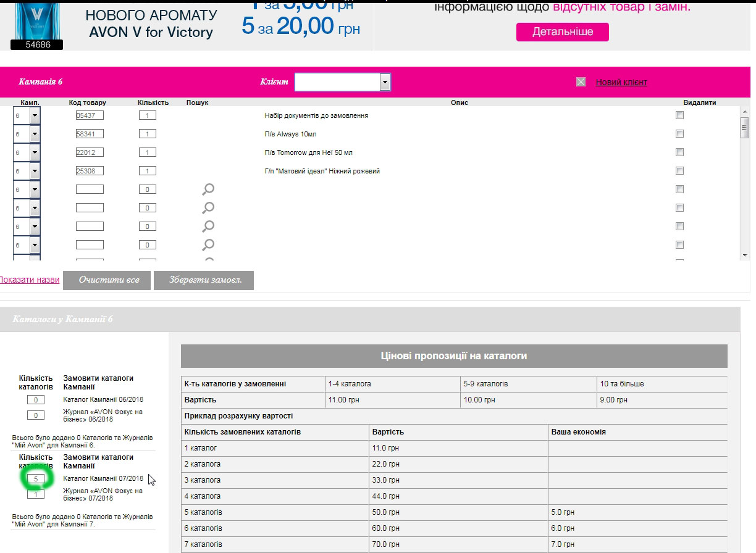Expand campaign dropdown for product code 05437
Screen dimensions: 756x553
pyautogui.click(x=35, y=115)
